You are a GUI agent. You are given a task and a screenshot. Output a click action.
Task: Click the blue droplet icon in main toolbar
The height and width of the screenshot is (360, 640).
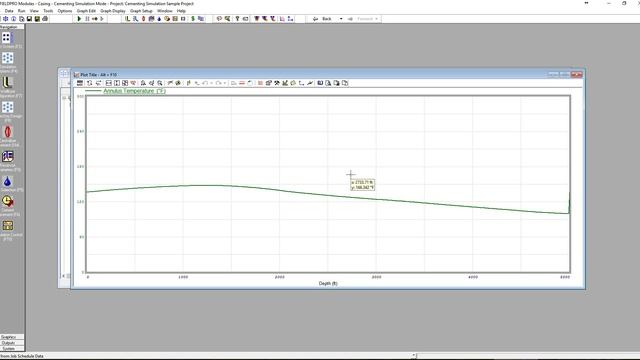click(159, 19)
